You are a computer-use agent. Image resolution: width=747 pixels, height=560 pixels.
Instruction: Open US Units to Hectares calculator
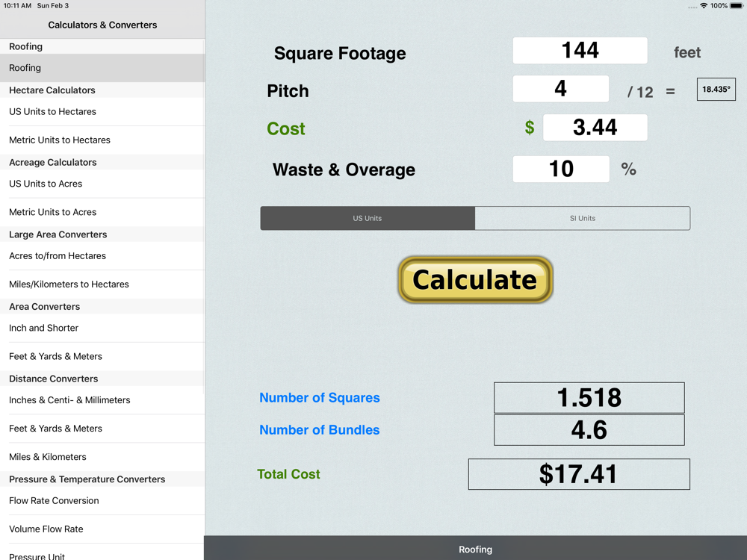102,111
